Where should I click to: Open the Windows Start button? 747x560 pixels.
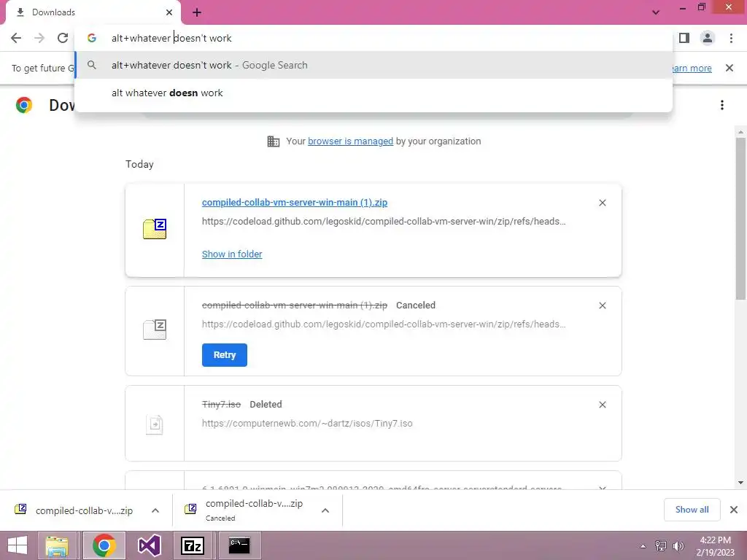point(18,545)
